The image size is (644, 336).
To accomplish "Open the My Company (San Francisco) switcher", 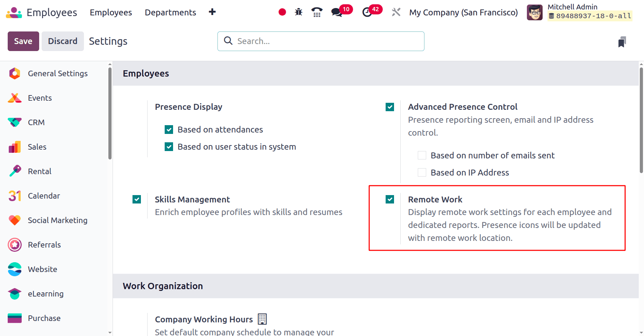I will click(463, 13).
